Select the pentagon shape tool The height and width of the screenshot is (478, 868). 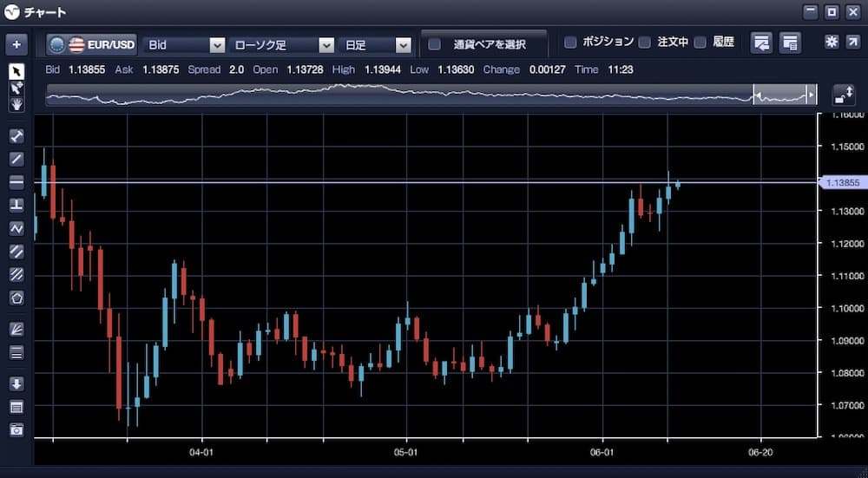(x=16, y=298)
